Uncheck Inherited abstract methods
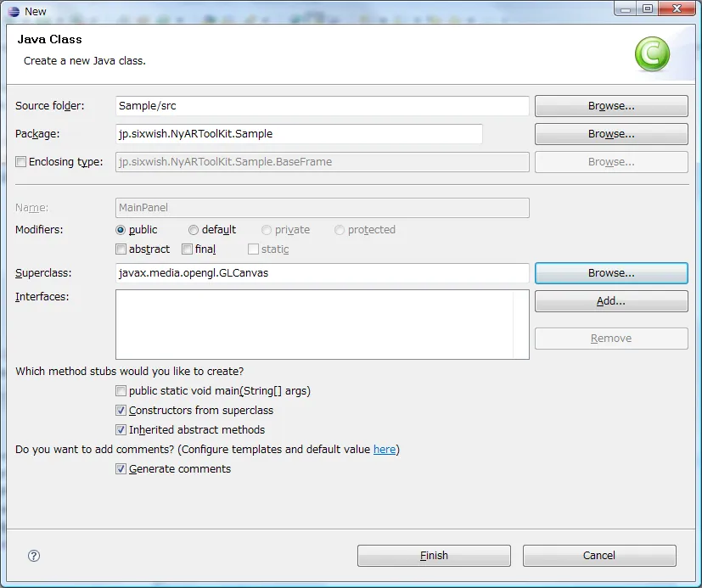The image size is (702, 588). (x=121, y=430)
